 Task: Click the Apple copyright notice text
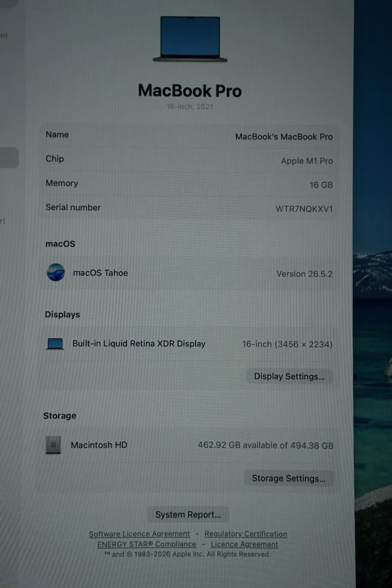187,554
